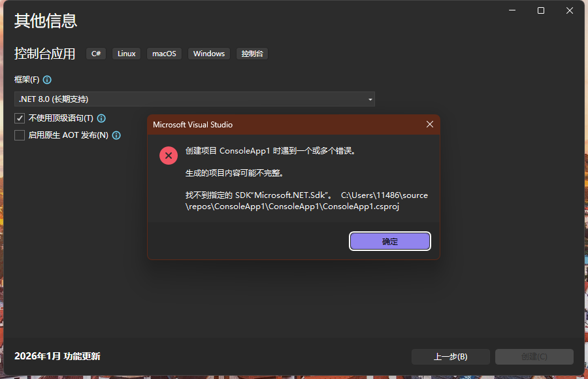Click the Windows tag
Viewport: 588px width, 379px height.
coord(209,54)
